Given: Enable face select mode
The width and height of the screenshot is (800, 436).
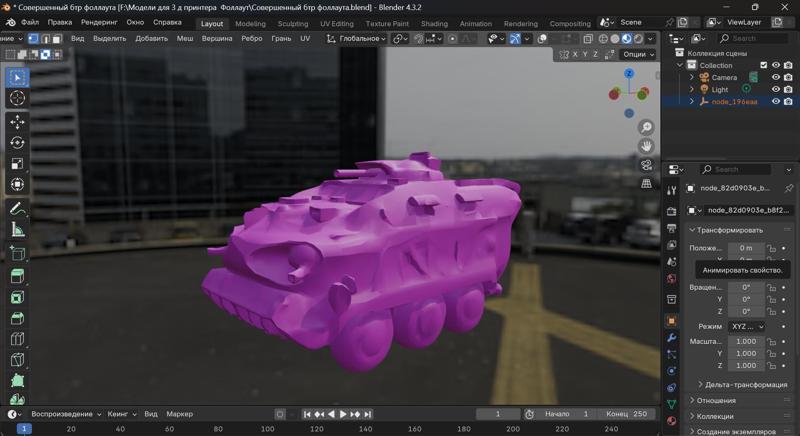Looking at the screenshot, I should 57,39.
